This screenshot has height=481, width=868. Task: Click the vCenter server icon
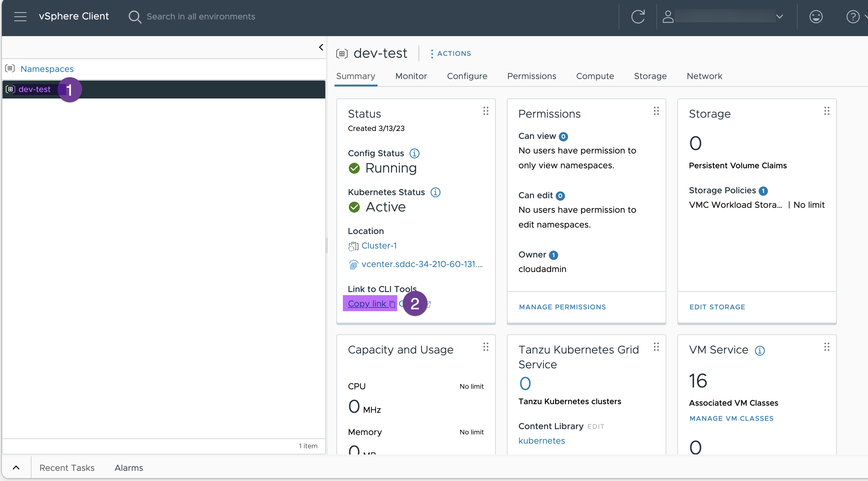coord(353,265)
